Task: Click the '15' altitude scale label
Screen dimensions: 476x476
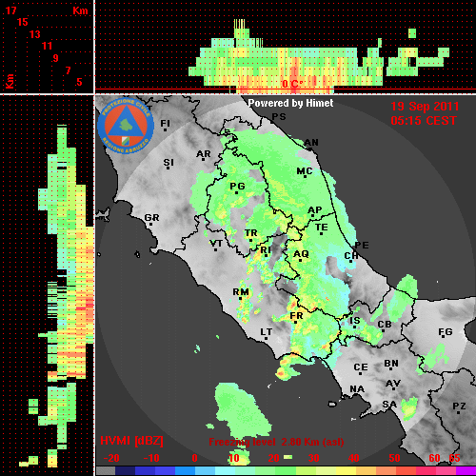Action: pos(23,22)
